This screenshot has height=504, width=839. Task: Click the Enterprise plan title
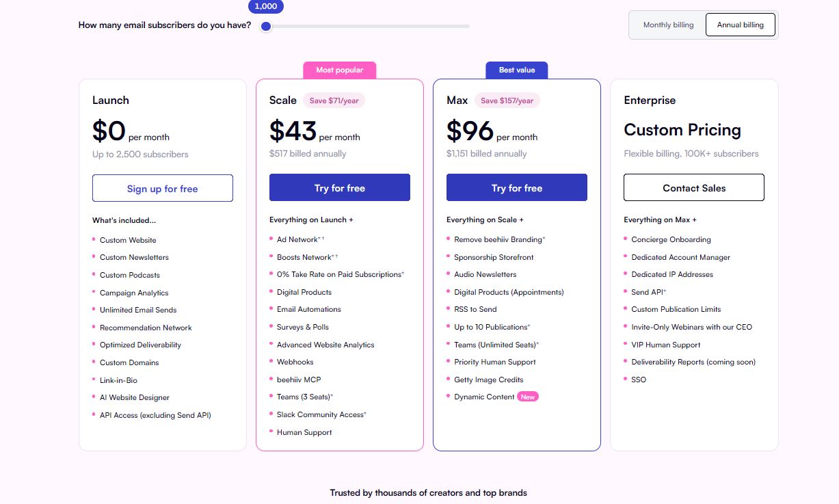pyautogui.click(x=650, y=100)
